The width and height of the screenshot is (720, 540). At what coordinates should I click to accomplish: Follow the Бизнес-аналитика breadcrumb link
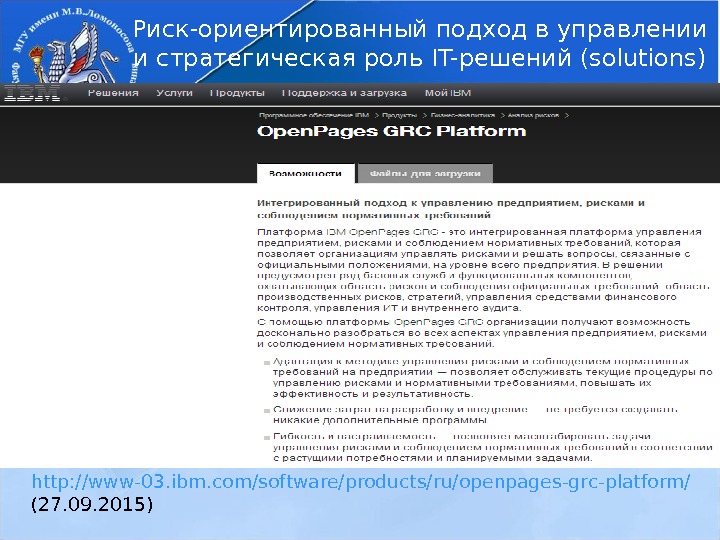tap(463, 115)
